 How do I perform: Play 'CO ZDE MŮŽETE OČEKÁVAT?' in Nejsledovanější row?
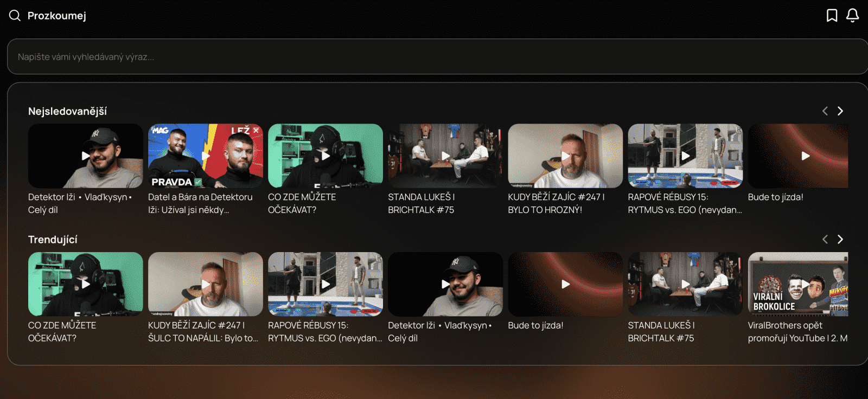pos(325,156)
